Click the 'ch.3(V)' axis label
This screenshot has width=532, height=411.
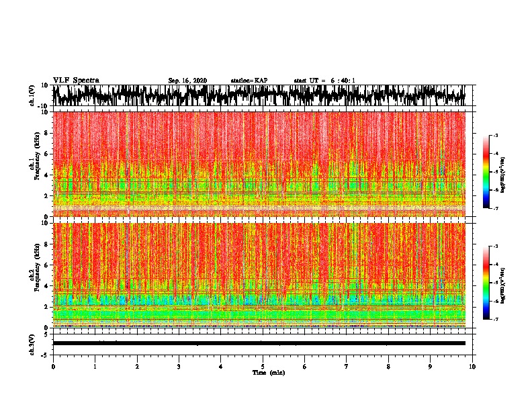pos(32,345)
